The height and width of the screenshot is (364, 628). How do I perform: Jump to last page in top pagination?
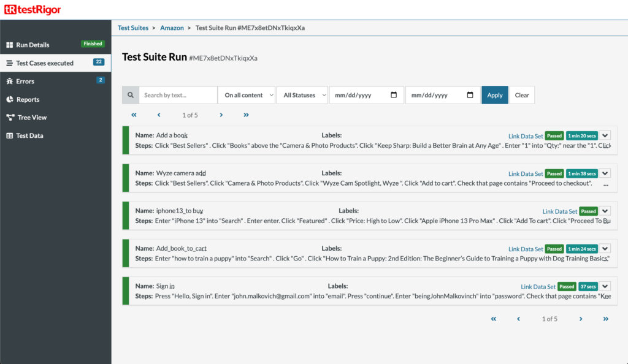point(246,115)
